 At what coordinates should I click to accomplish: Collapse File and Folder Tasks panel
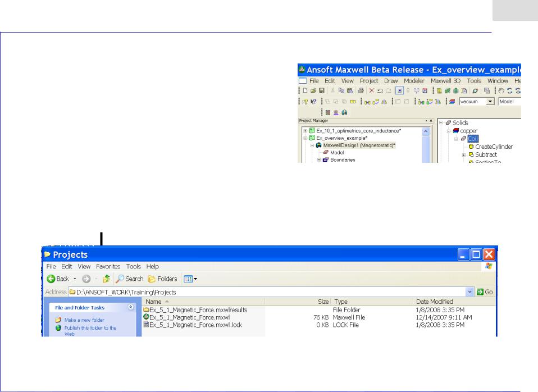(131, 307)
